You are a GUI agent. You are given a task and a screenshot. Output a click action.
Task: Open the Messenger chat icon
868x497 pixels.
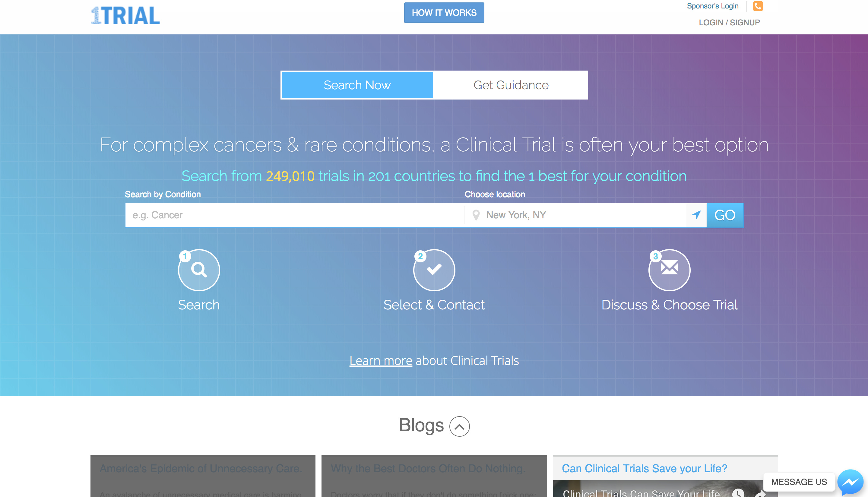(850, 482)
